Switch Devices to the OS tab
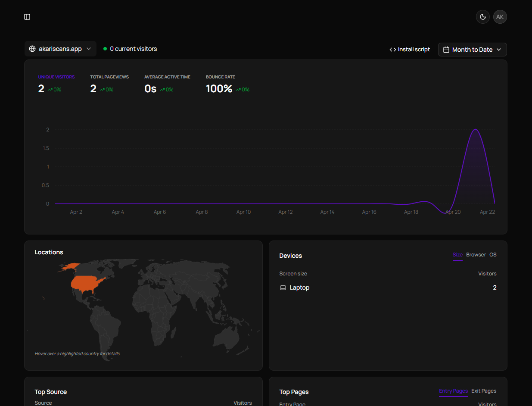 tap(493, 255)
